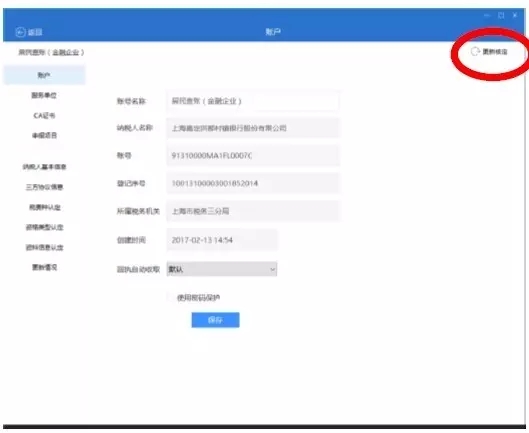Click the 更新核定 text link
529x433 pixels.
[495, 52]
